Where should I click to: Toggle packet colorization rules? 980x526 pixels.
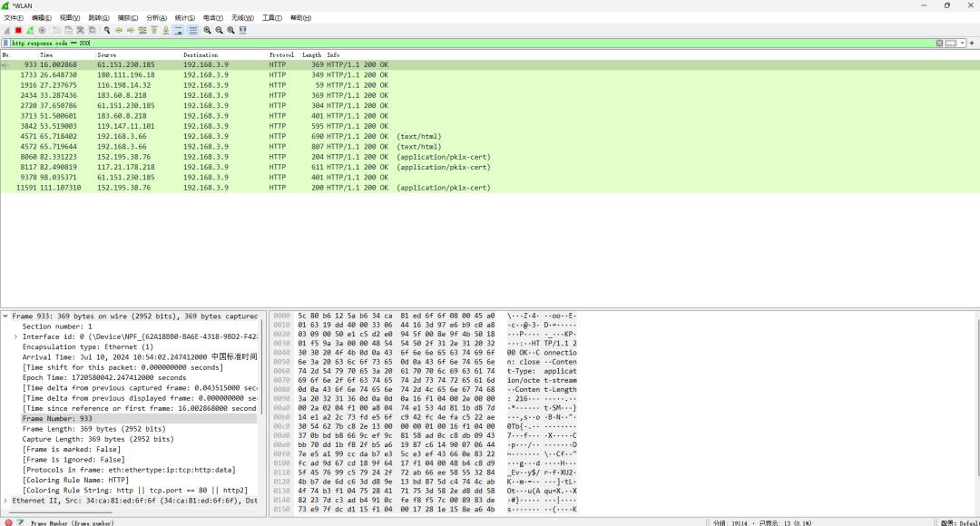(191, 30)
